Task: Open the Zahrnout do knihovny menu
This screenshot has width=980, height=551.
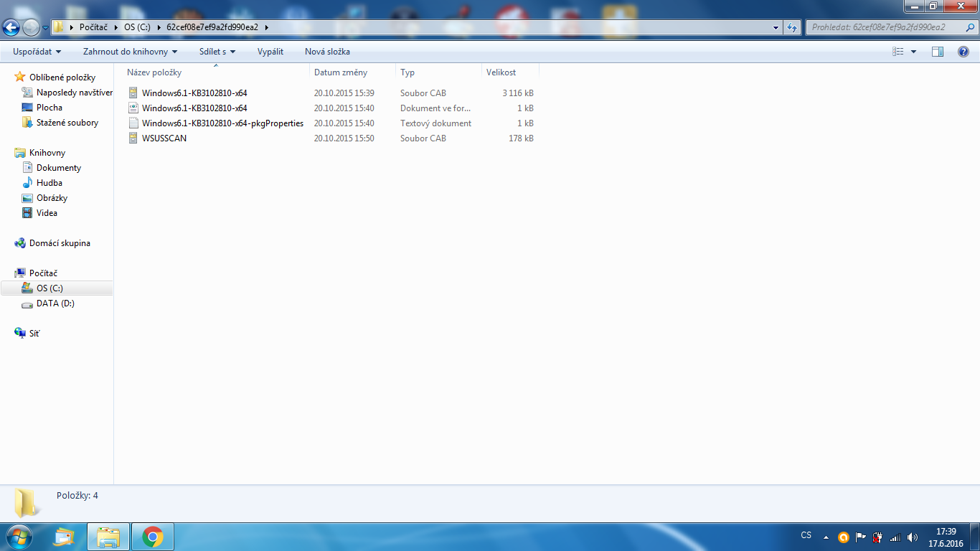Action: (130, 52)
